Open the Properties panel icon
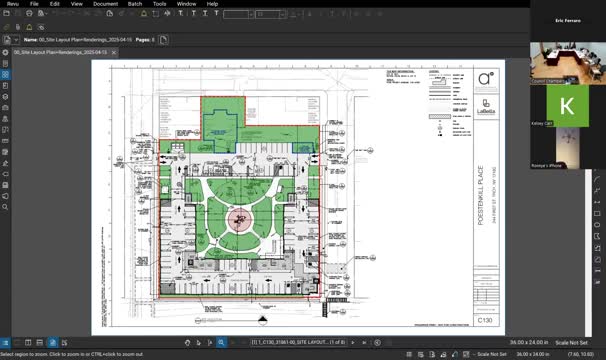 click(5, 85)
